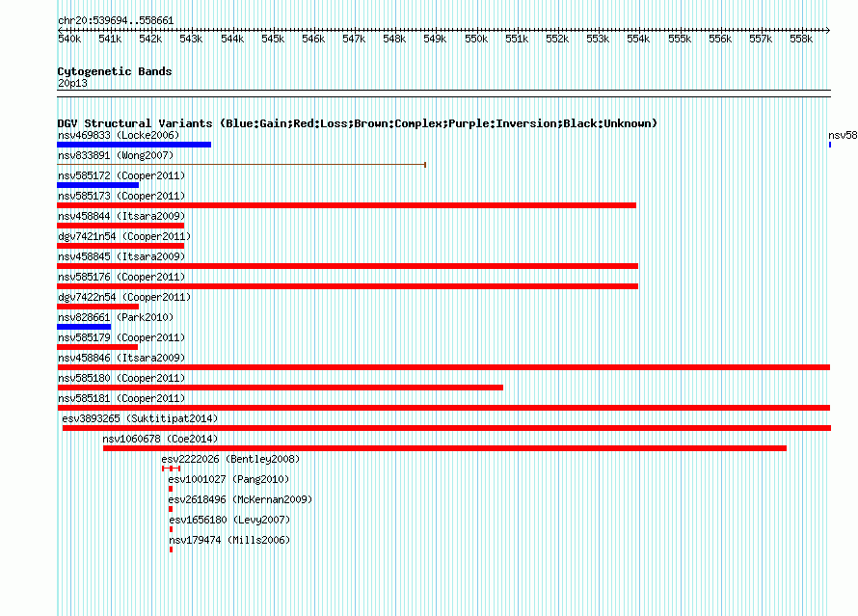Click the red bar under nsv585181

click(443, 408)
